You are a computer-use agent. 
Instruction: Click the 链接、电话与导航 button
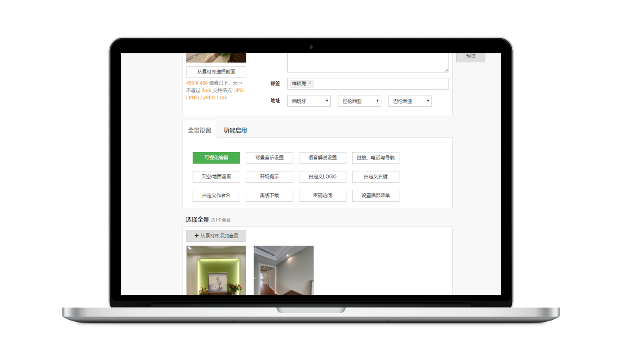[375, 158]
